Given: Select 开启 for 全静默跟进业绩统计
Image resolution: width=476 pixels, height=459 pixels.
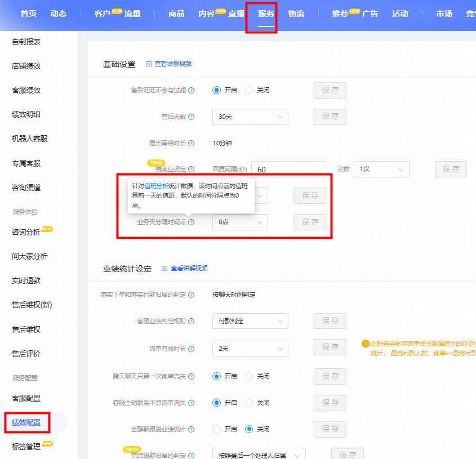Looking at the screenshot, I should point(216,429).
